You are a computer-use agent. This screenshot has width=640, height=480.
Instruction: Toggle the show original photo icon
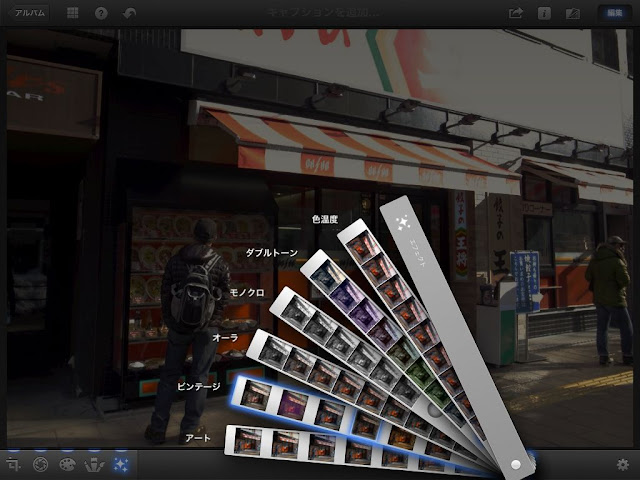pyautogui.click(x=573, y=13)
